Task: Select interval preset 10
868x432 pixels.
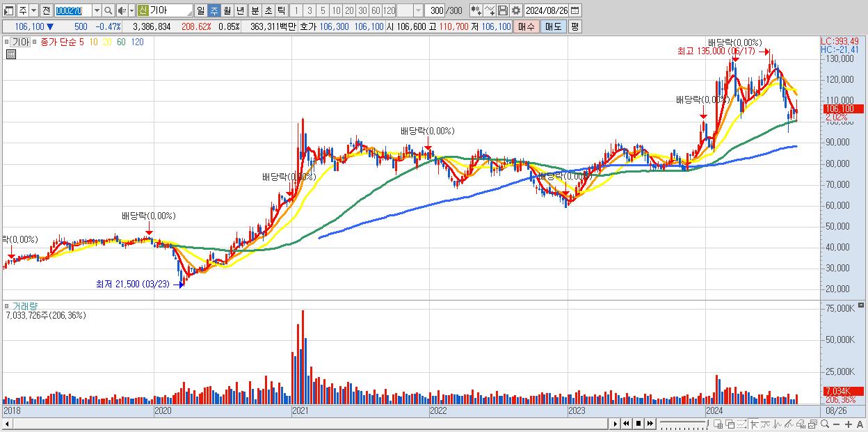Action: 336,10
